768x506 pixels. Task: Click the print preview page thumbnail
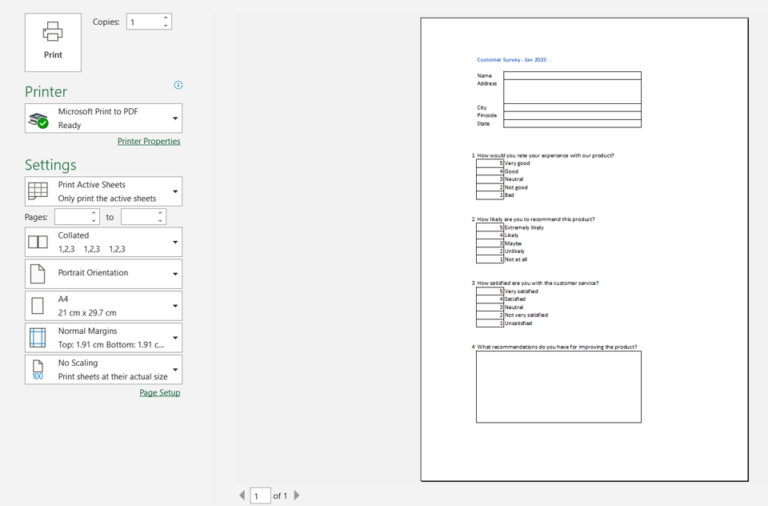click(584, 249)
